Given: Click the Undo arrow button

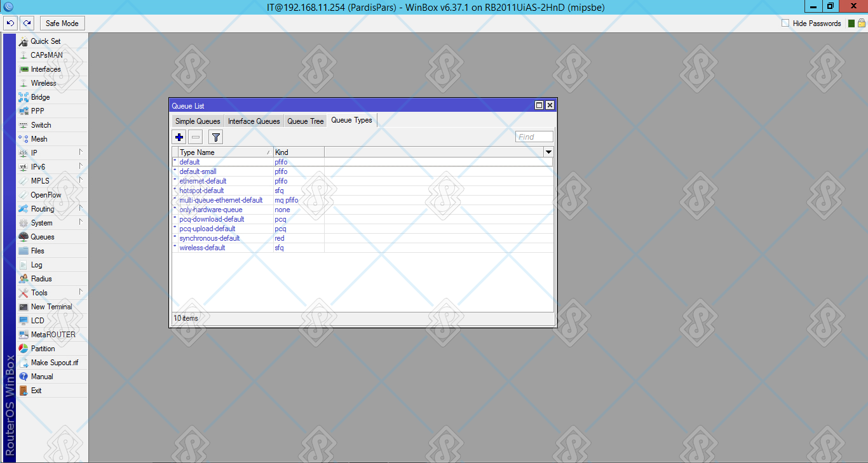Looking at the screenshot, I should coord(10,23).
